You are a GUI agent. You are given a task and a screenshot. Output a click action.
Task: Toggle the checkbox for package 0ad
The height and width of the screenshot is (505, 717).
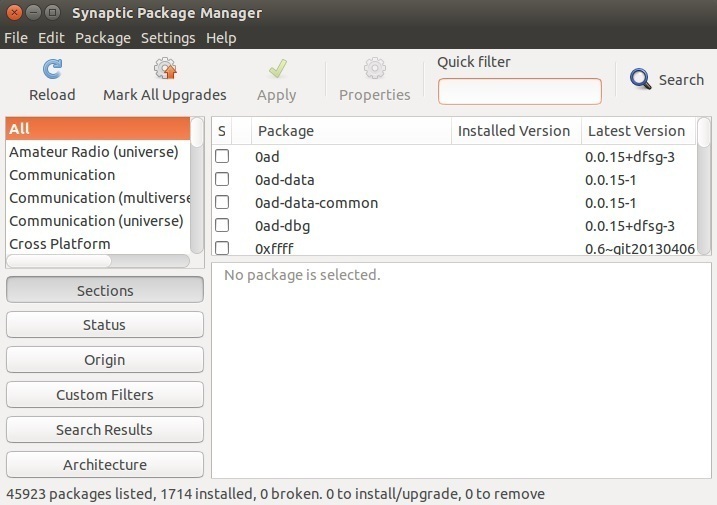[x=222, y=157]
